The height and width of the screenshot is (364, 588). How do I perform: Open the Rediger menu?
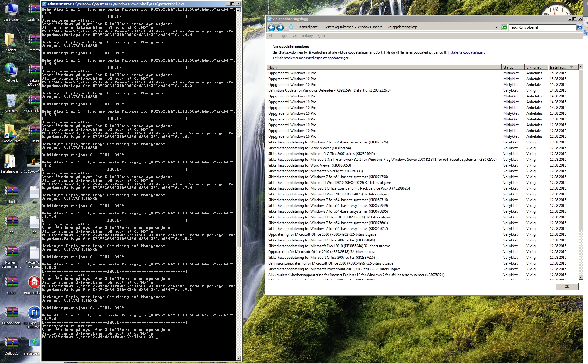pyautogui.click(x=282, y=36)
